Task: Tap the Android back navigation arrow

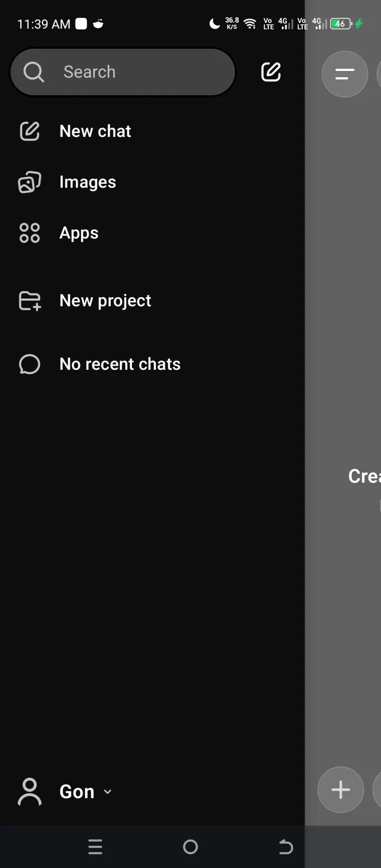Action: 286,847
